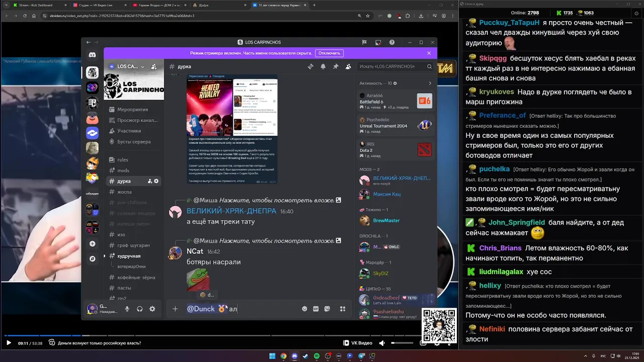This screenshot has height=362, width=644.
Task: Open the Windows Start menu
Action: point(272,356)
